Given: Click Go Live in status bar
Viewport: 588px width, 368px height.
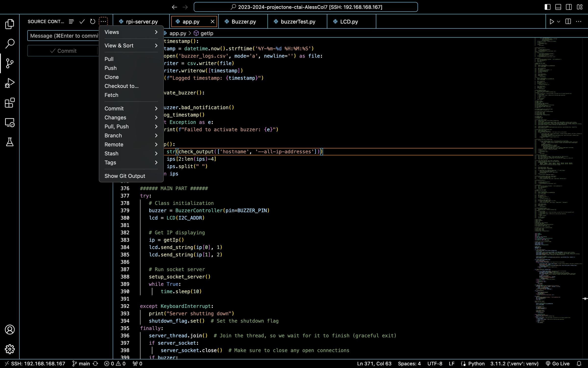Looking at the screenshot, I should [558, 363].
